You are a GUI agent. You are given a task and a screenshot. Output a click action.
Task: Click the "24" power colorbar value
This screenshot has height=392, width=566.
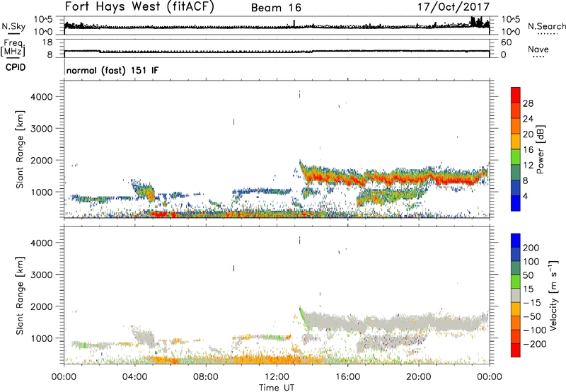coord(528,119)
